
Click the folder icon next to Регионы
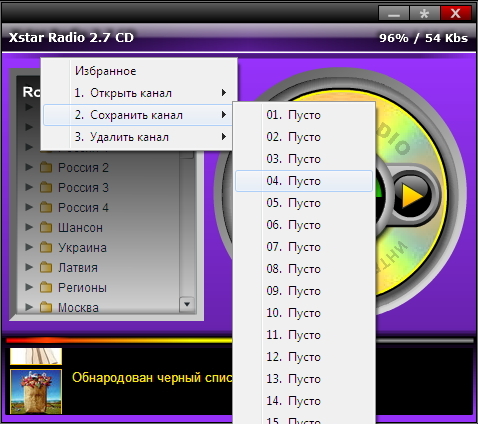coord(46,287)
